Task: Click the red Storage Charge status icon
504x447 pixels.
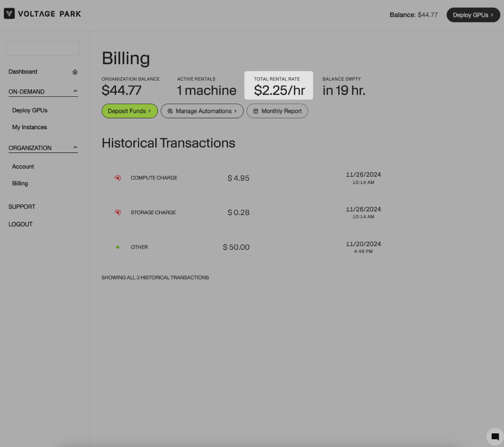Action: [118, 213]
